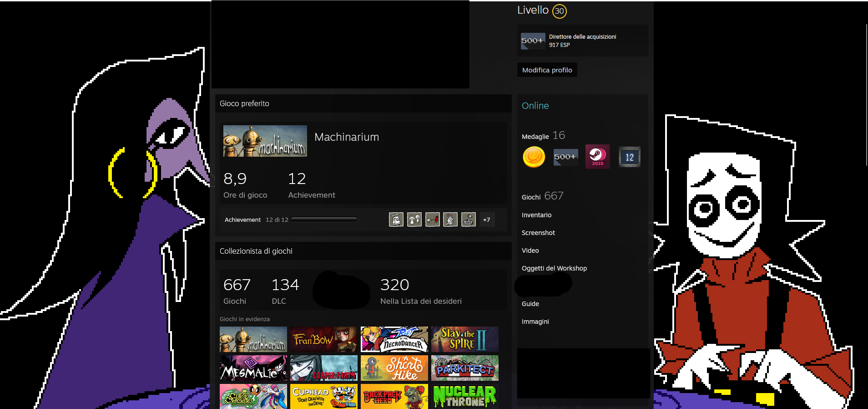Click the Machinarium achievement progress bar
The image size is (868, 409).
point(324,220)
